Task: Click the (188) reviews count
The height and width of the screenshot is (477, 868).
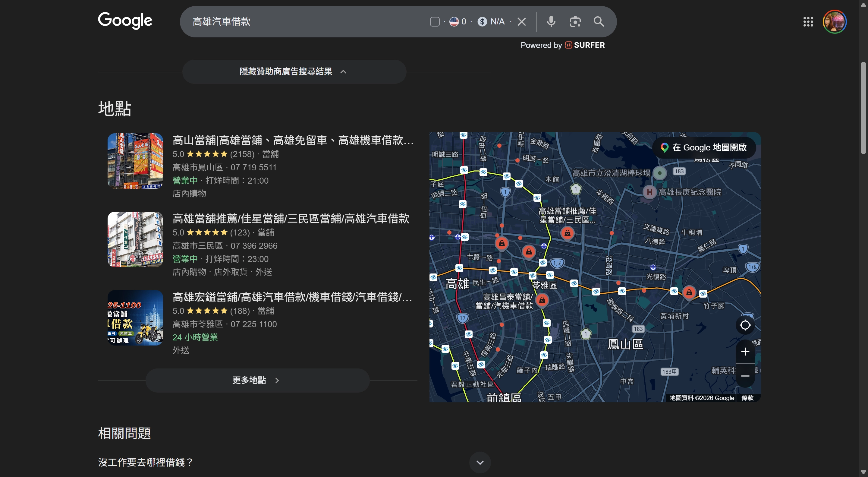Action: point(240,311)
